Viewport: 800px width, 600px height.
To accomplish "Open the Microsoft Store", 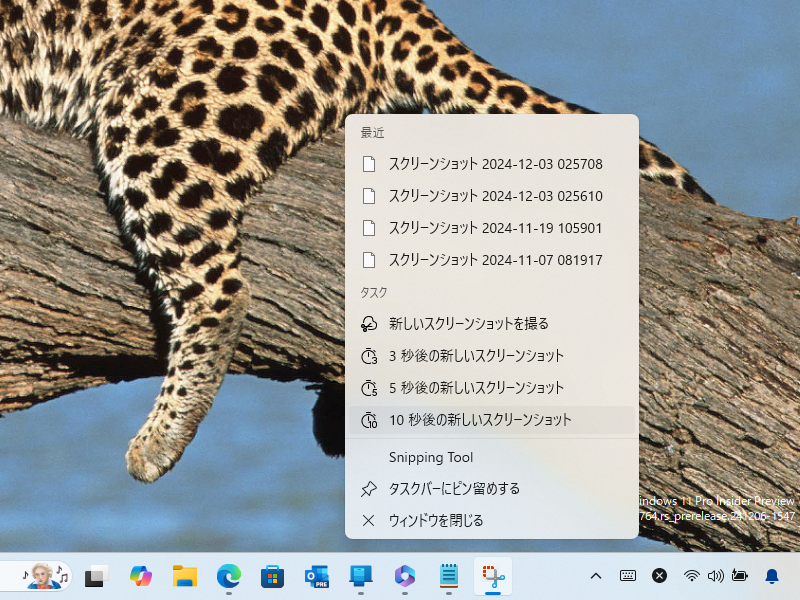I will [x=272, y=577].
